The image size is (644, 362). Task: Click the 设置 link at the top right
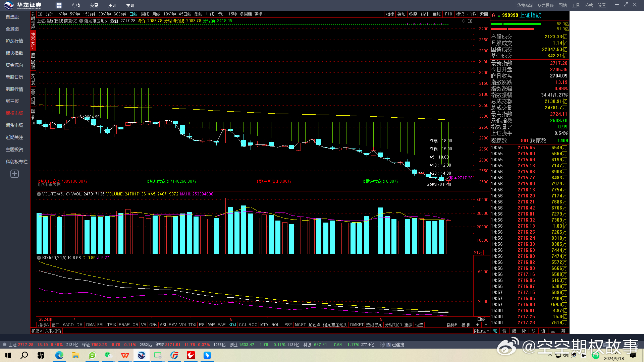(x=602, y=5)
